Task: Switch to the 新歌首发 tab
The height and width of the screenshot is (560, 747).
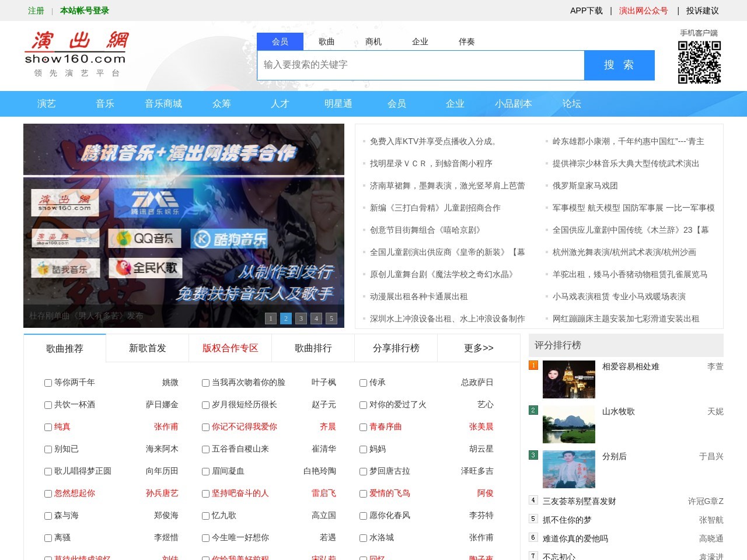Action: coord(147,348)
